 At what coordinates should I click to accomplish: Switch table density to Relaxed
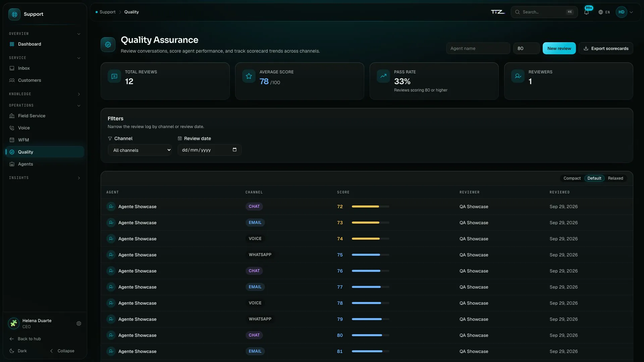(x=615, y=178)
